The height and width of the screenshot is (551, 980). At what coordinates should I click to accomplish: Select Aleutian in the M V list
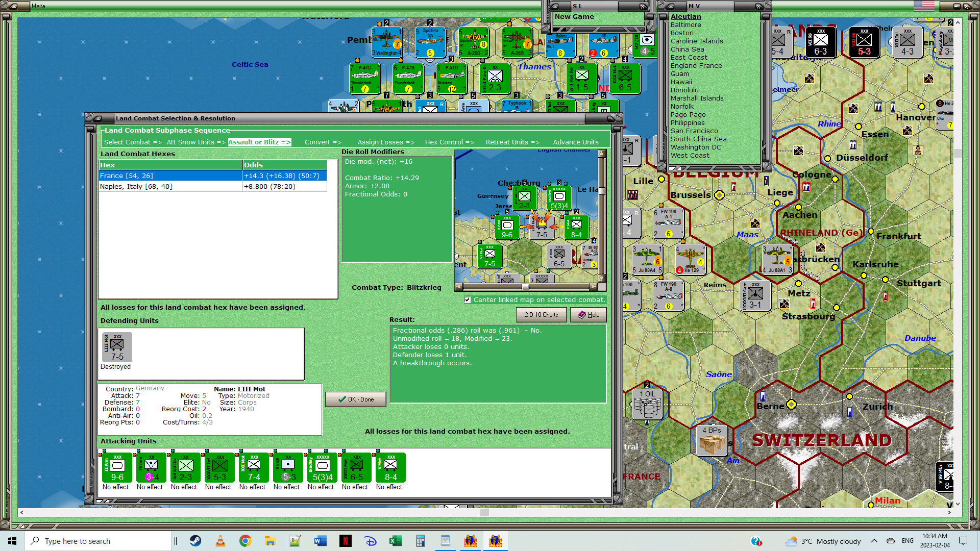click(x=685, y=17)
